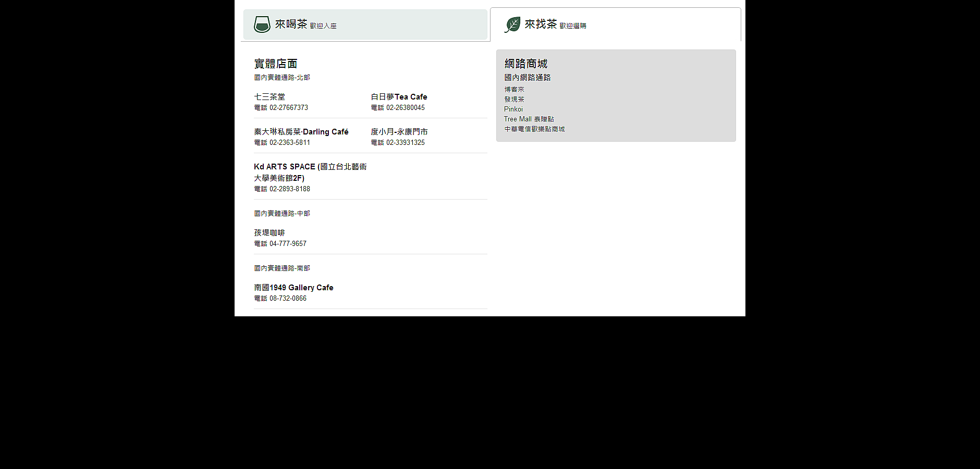Viewport: 980px width, 469px height.
Task: Open the 博客來 online store link
Action: (514, 90)
